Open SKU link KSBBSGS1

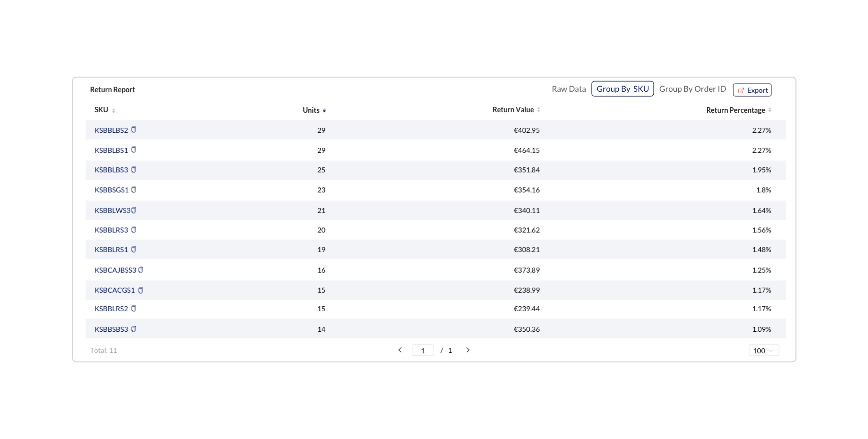click(x=112, y=190)
